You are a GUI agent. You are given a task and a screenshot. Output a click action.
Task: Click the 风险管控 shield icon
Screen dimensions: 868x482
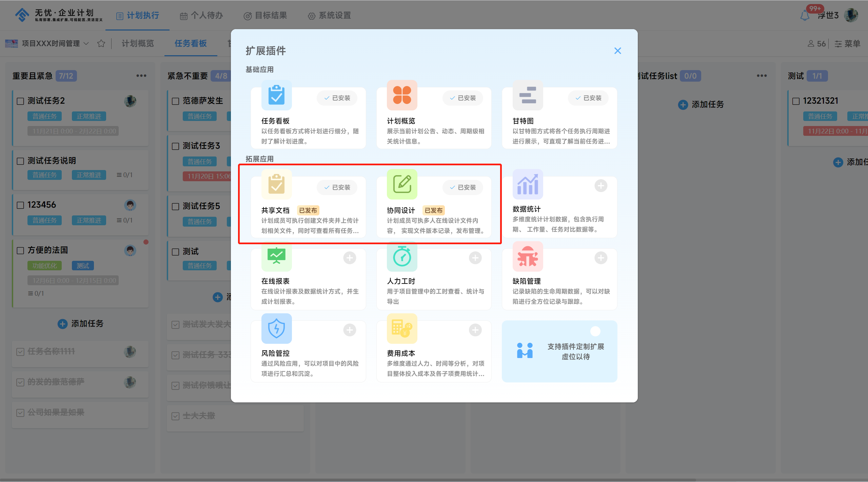click(276, 329)
